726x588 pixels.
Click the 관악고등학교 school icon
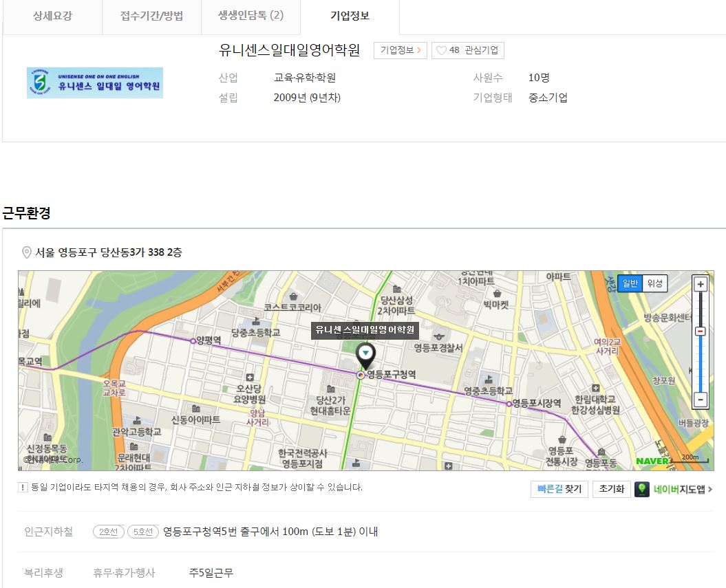136,420
